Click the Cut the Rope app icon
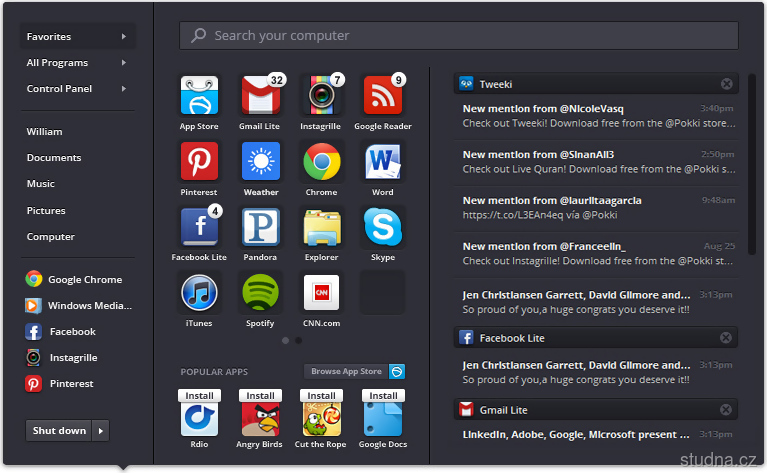The width and height of the screenshot is (767, 473). pos(321,419)
